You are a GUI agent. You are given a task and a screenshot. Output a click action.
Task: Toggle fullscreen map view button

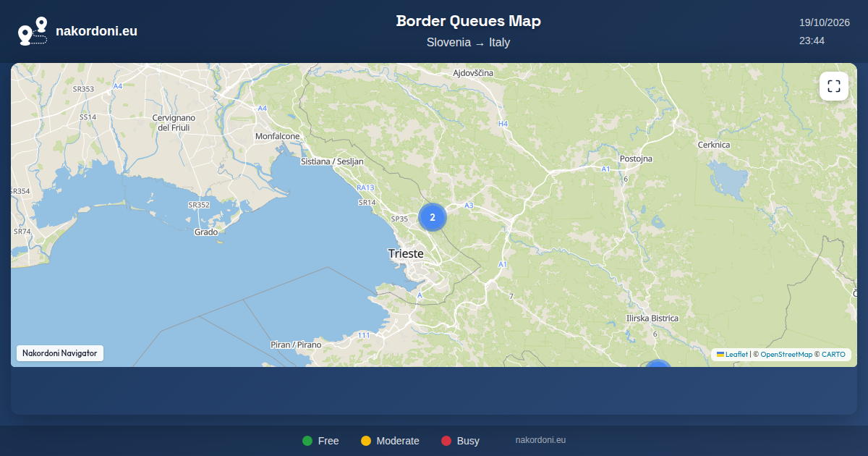pos(834,86)
